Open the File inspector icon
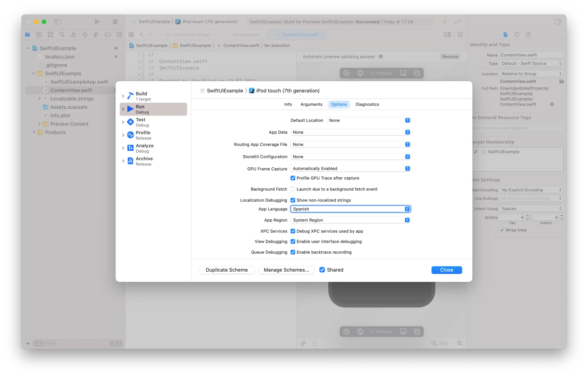Screen dimensions: 588x377 (505, 35)
